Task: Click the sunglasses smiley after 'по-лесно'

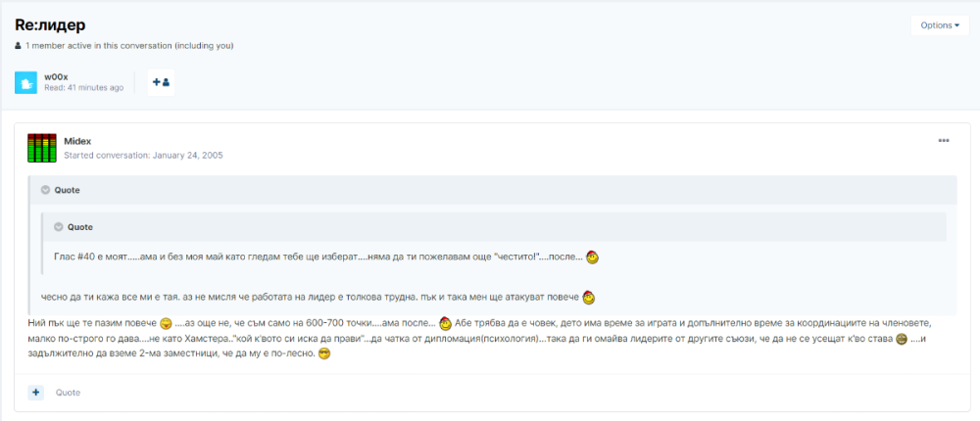Action: tap(324, 353)
